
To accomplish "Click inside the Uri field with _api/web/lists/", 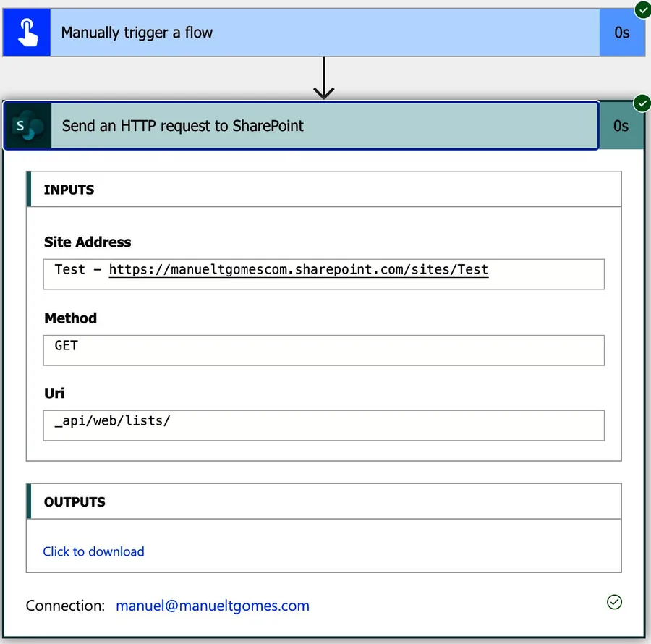I will pos(323,425).
